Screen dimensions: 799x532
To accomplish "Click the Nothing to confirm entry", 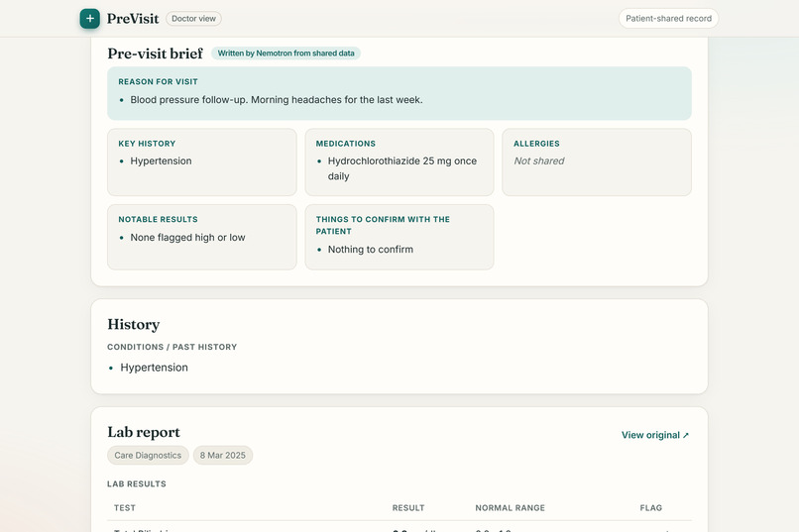I will [x=371, y=250].
